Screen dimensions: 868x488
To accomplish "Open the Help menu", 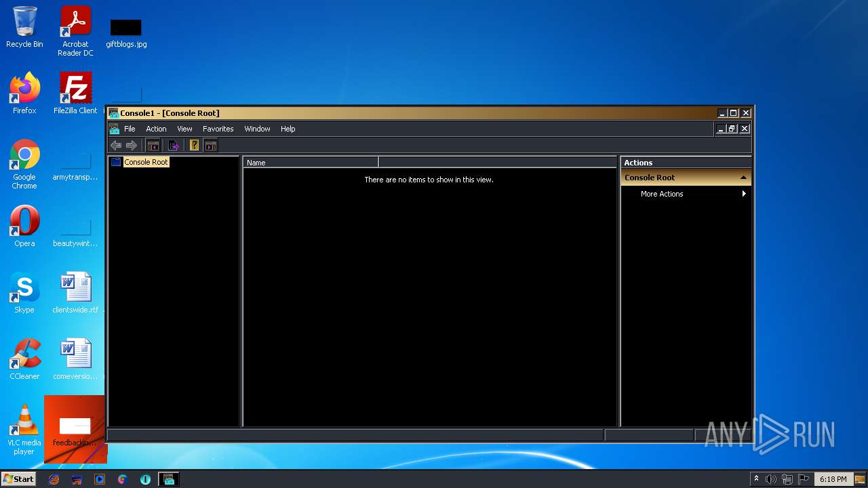I will 288,129.
